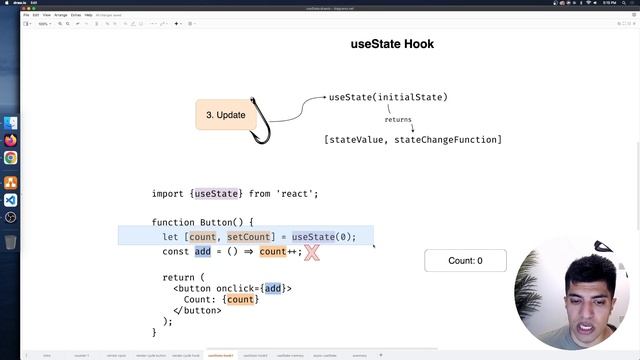Click the '<button onclick={add}>' code line
Image resolution: width=640 pixels, height=360 pixels.
click(232, 288)
